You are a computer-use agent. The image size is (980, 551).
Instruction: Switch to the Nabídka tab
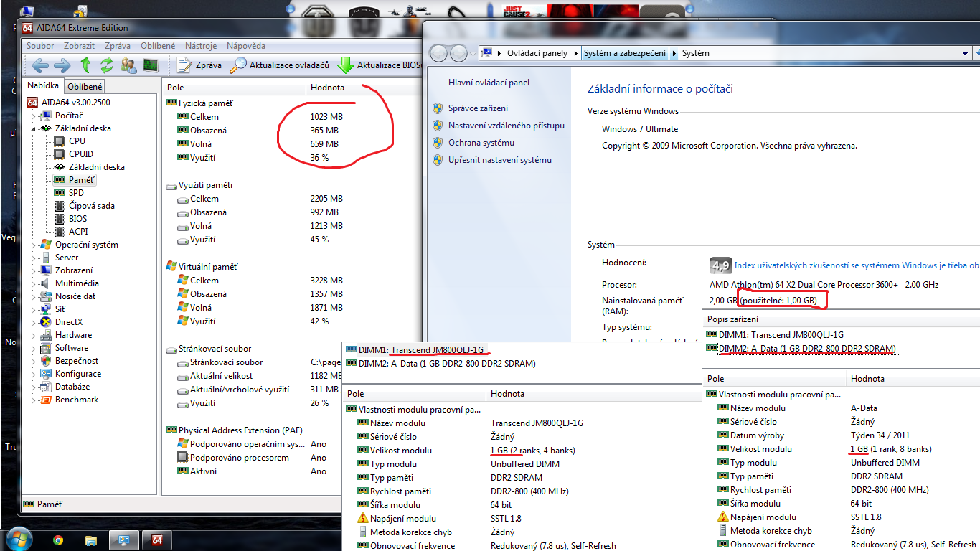click(43, 86)
